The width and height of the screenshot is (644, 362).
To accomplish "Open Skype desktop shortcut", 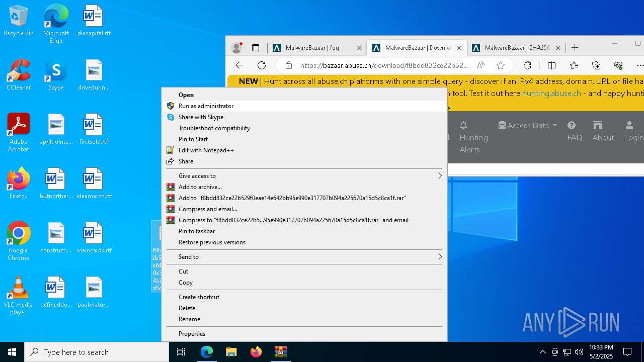I will [56, 75].
